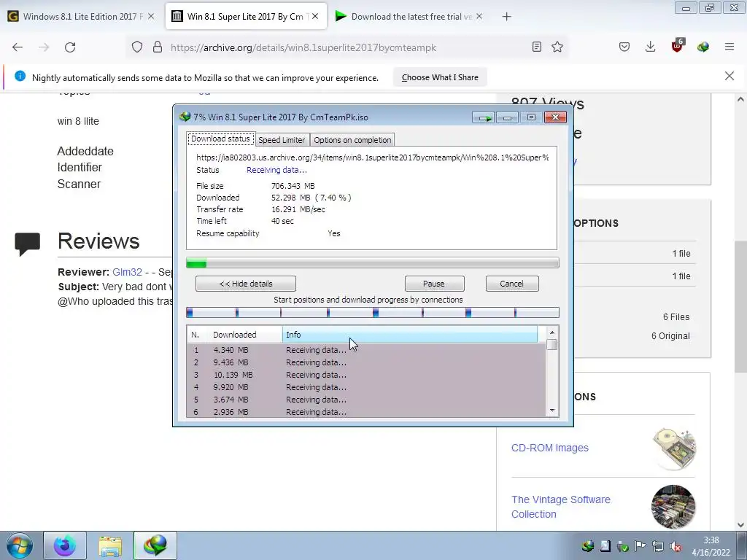747x560 pixels.
Task: Select connection 3 row with 10.139 MB
Action: [366, 375]
